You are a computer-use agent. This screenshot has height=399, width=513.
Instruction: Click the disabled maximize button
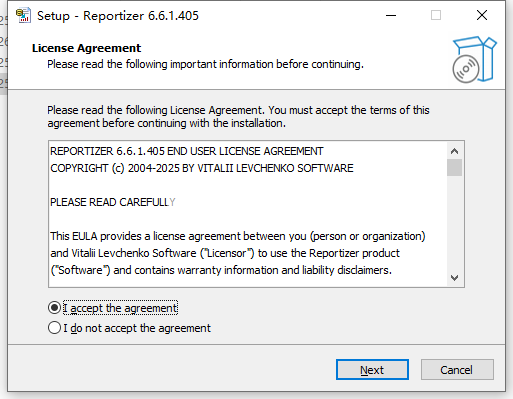click(x=436, y=15)
